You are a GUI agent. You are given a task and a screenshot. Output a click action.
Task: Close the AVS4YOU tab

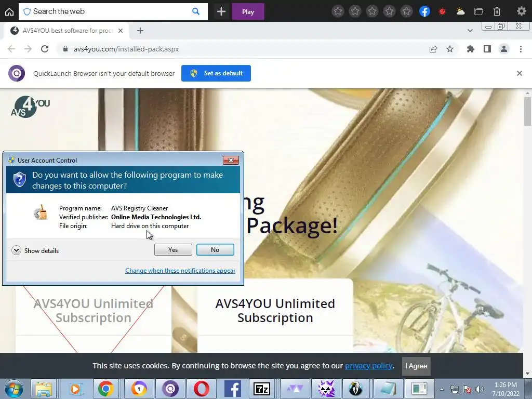[x=121, y=31]
